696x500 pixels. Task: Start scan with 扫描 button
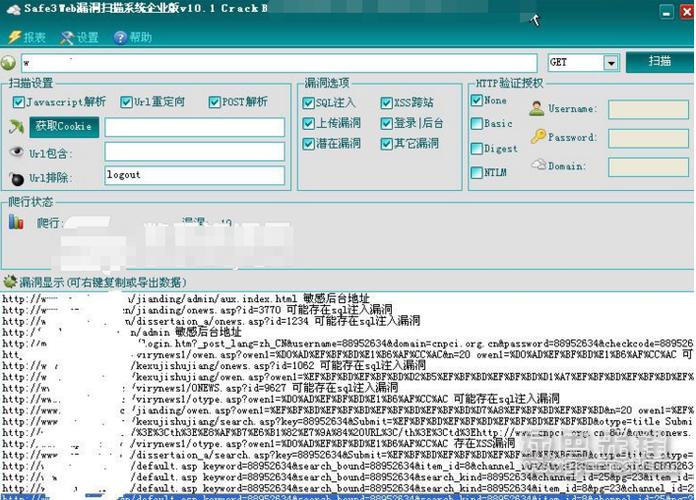659,61
